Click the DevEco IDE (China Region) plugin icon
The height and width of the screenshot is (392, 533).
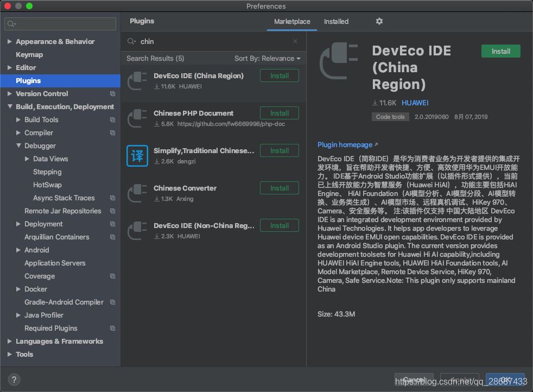tap(137, 81)
